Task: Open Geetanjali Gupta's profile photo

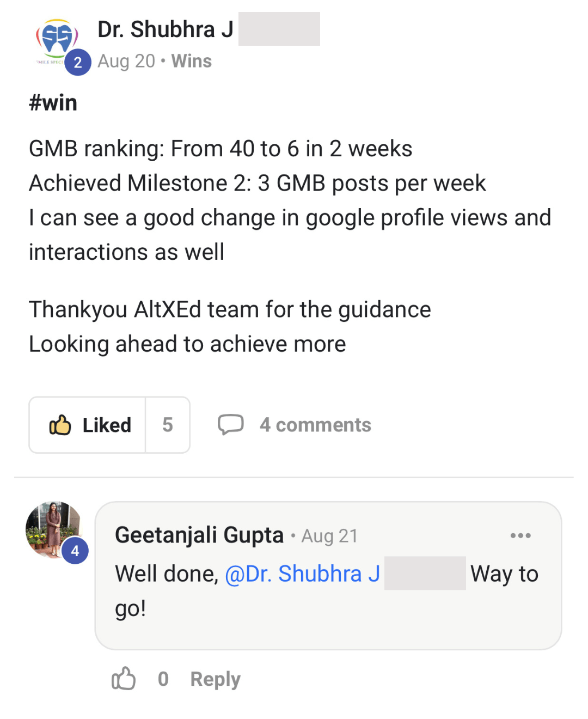Action: 52,528
